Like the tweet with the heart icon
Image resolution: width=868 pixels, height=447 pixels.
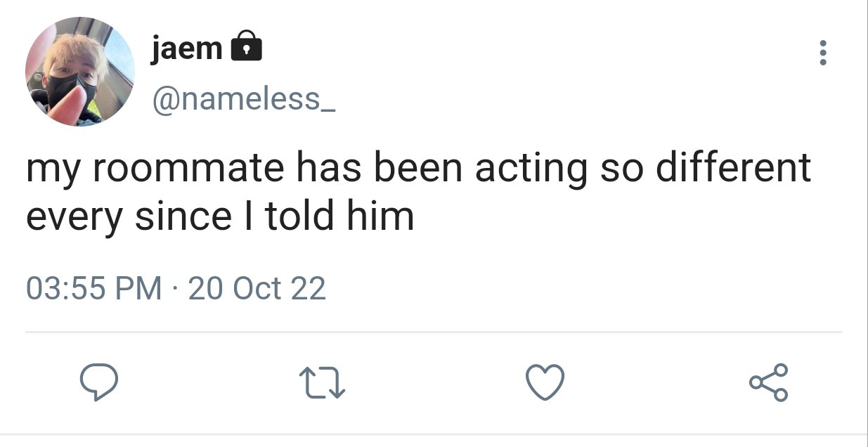pyautogui.click(x=545, y=383)
